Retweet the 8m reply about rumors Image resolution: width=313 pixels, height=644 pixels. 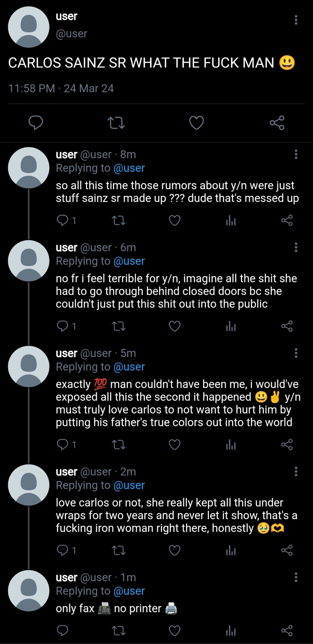coord(119,220)
